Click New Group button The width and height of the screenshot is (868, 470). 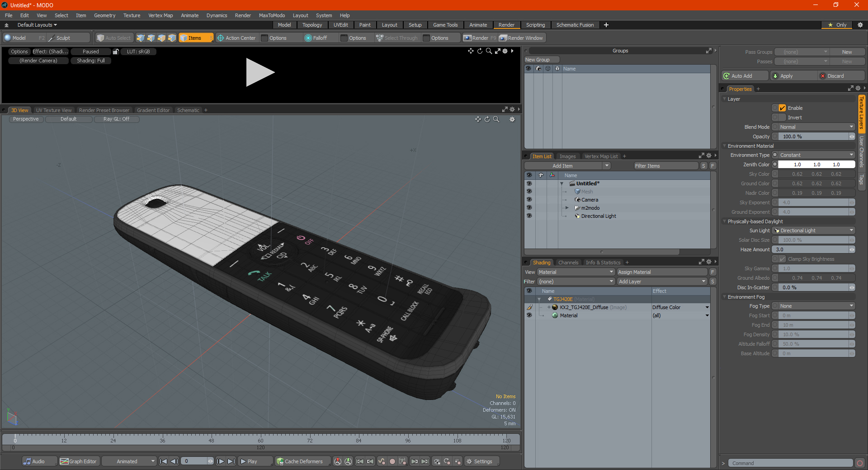coord(542,60)
